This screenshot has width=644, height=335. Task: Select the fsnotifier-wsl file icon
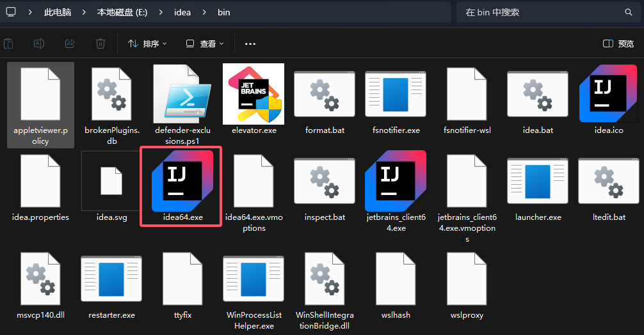467,94
